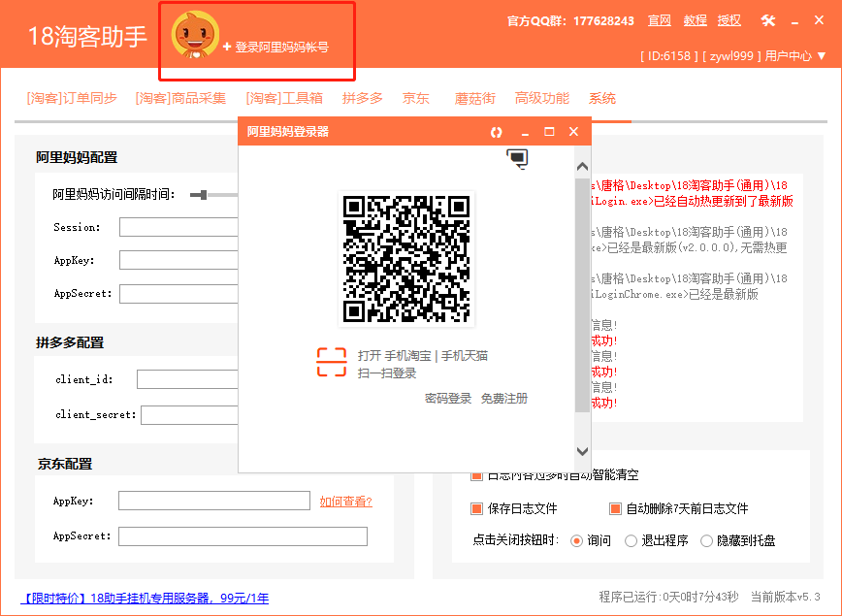Expand the 用户中心 dropdown
This screenshot has width=842, height=616.
(x=795, y=56)
